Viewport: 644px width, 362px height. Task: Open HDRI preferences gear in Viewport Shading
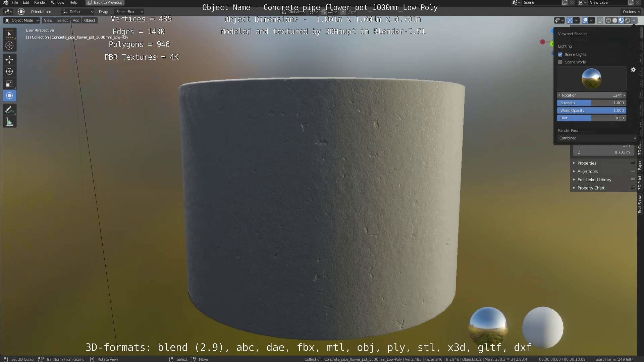coord(633,70)
